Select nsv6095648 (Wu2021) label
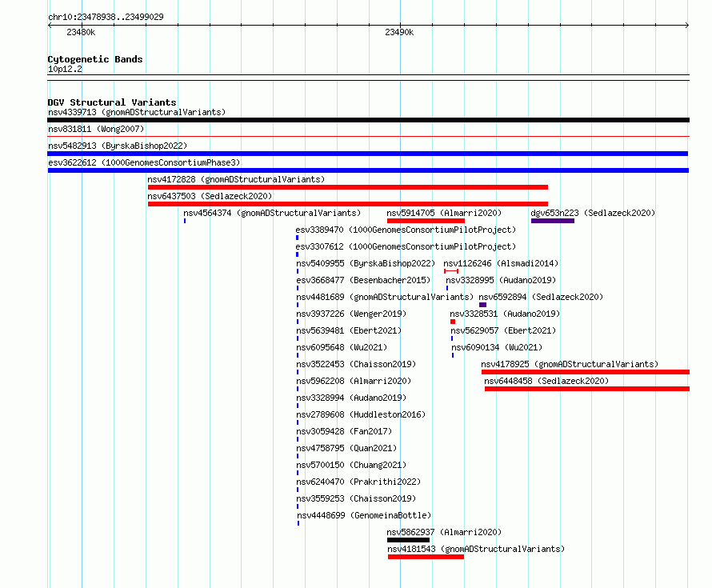The width and height of the screenshot is (712, 588). click(342, 347)
